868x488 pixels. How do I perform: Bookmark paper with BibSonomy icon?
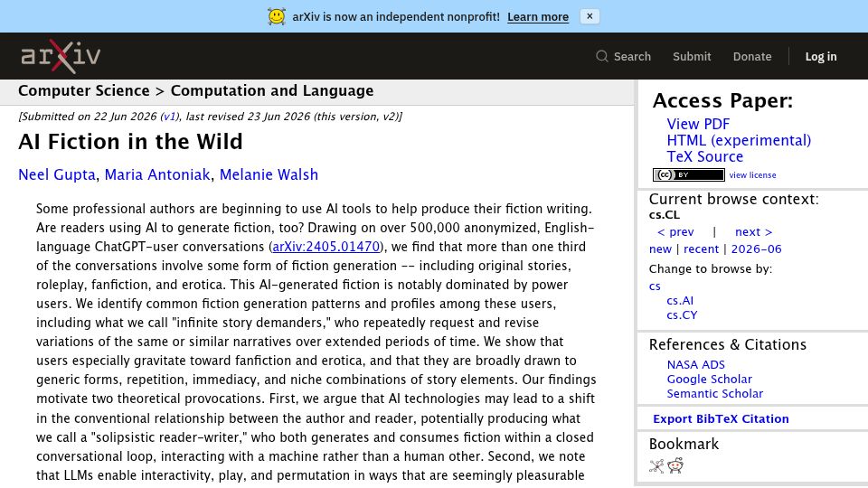point(656,466)
